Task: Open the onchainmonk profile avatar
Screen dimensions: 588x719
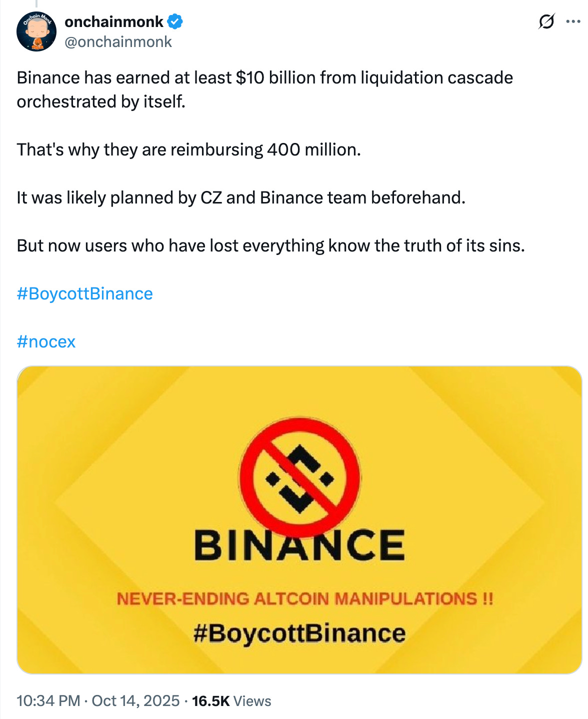Action: tap(36, 31)
